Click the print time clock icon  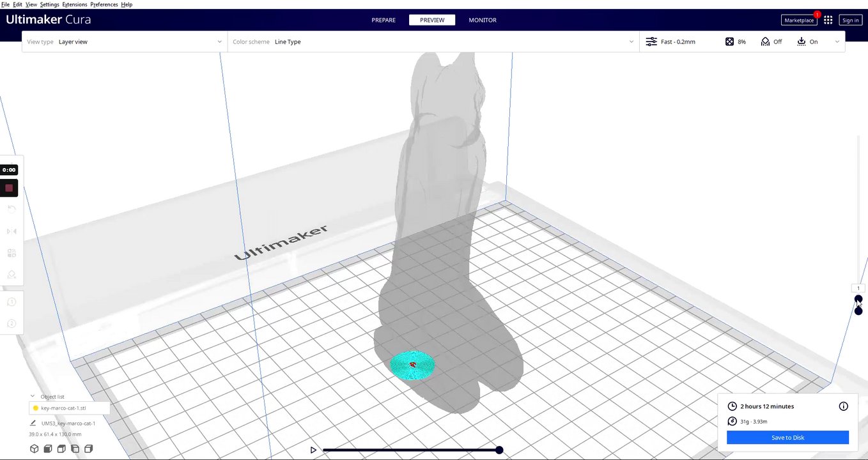[732, 406]
